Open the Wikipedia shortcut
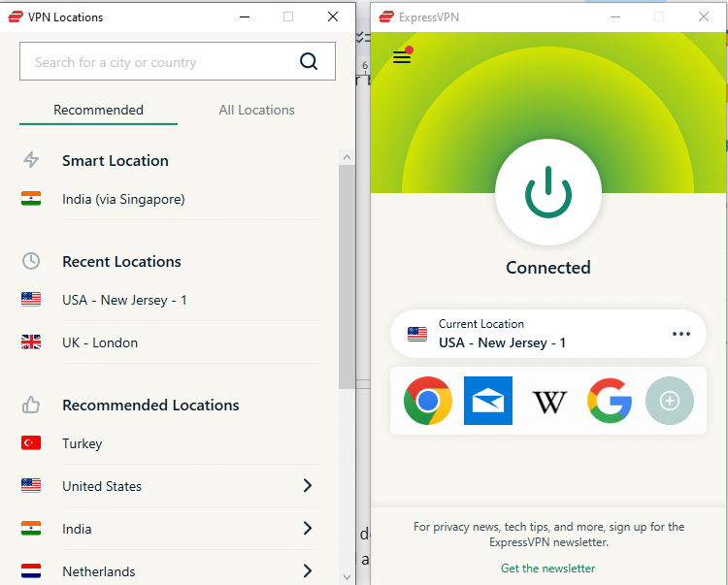 [x=549, y=402]
